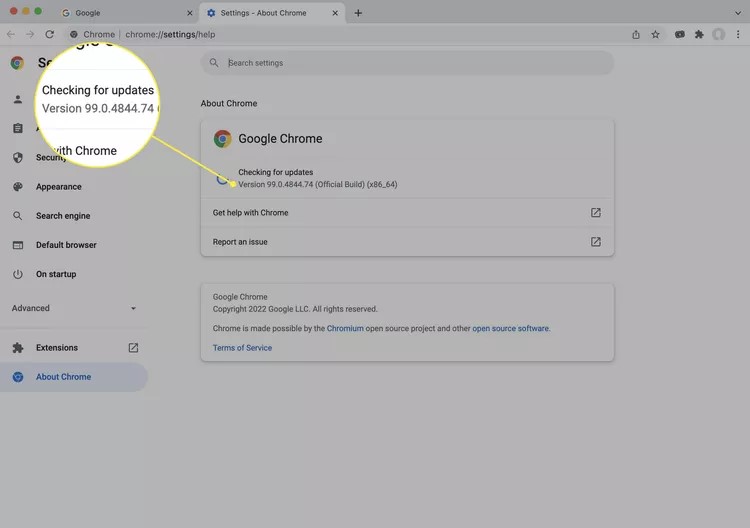The height and width of the screenshot is (528, 750).
Task: Close the Settings - About Chrome tab
Action: pos(335,13)
